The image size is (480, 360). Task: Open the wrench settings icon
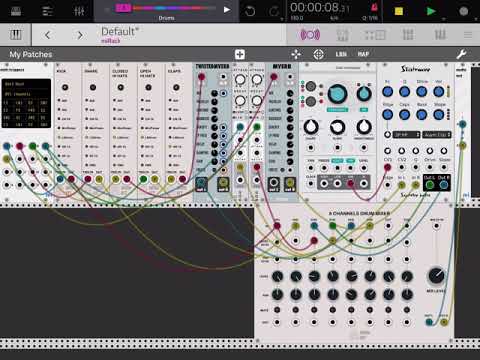point(462,54)
